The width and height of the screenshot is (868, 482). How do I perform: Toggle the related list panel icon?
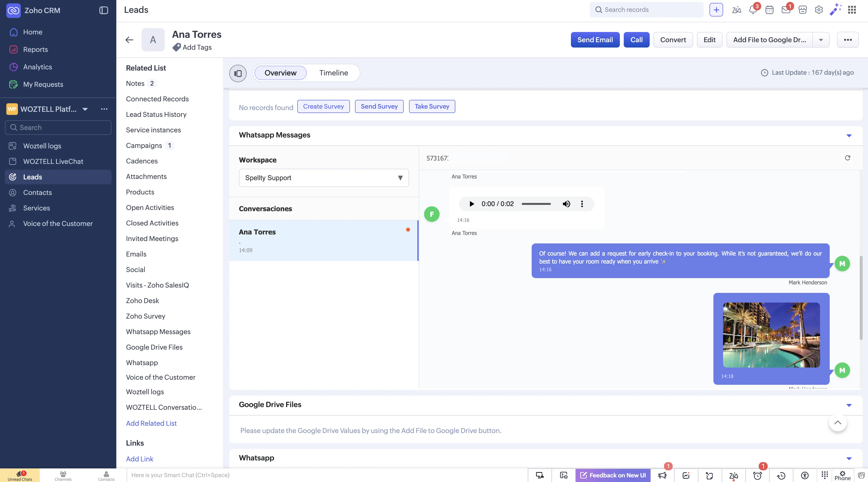[238, 73]
